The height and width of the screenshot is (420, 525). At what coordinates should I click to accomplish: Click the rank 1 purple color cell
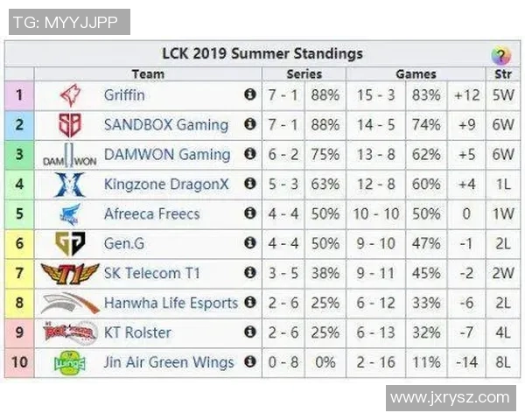tap(19, 95)
